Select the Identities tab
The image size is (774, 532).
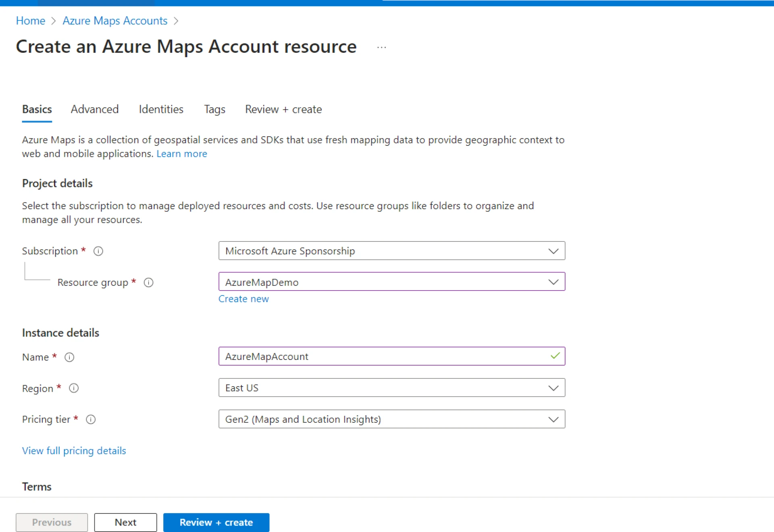click(161, 109)
